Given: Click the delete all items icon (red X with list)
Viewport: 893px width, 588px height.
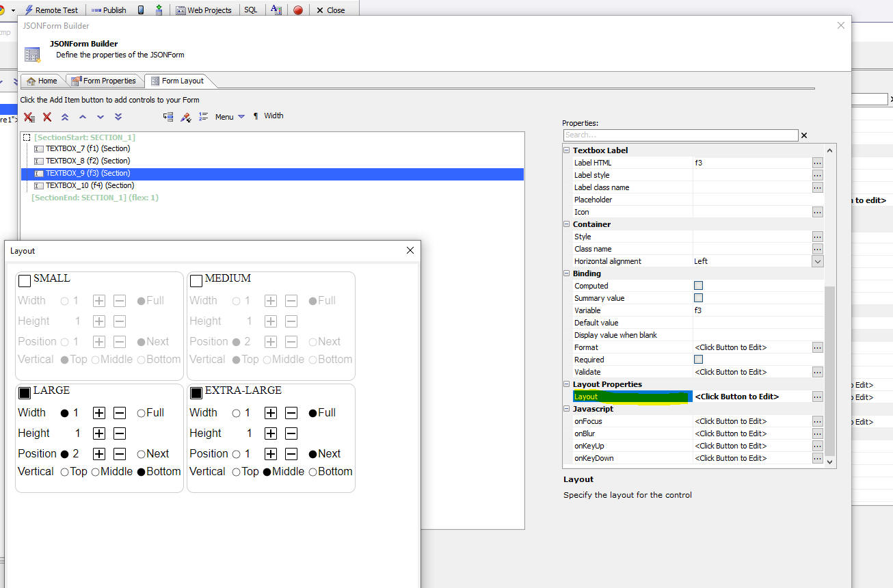Looking at the screenshot, I should [x=29, y=118].
